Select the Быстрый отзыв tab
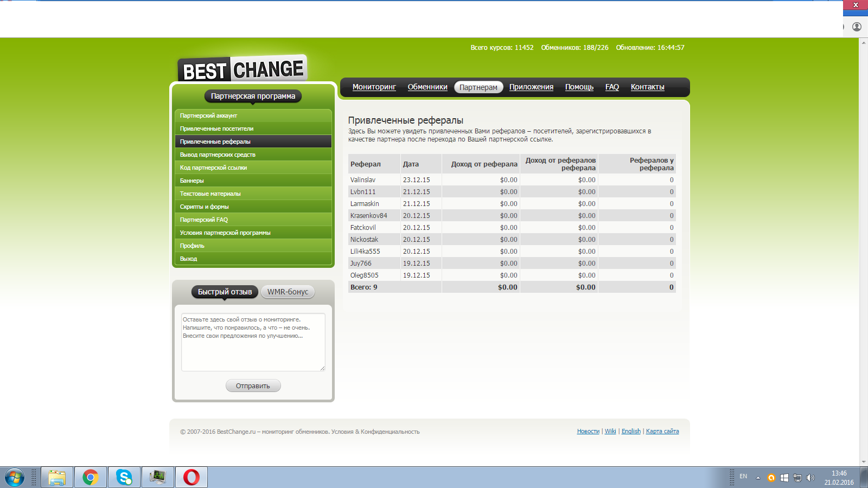The image size is (868, 488). [x=225, y=292]
